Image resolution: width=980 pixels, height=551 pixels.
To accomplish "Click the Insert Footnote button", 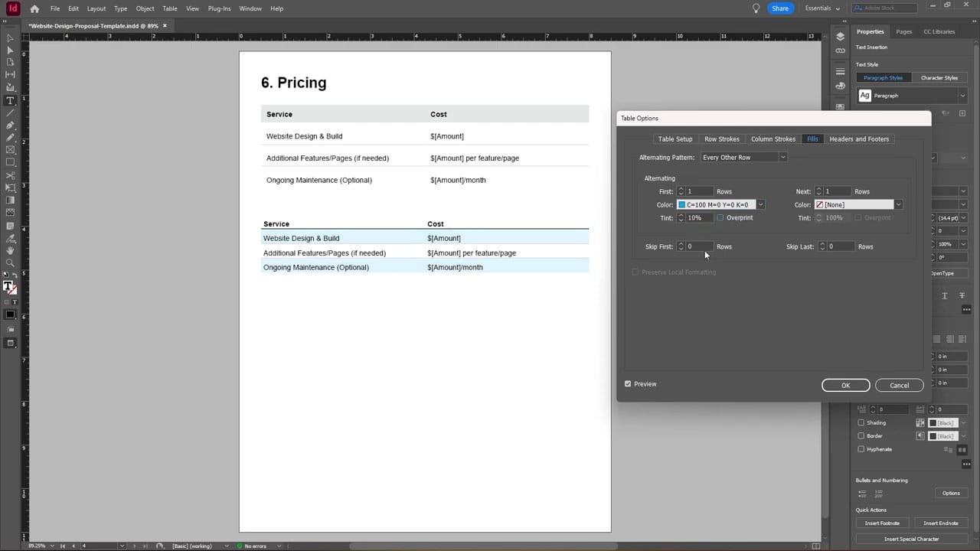I will coord(882,523).
